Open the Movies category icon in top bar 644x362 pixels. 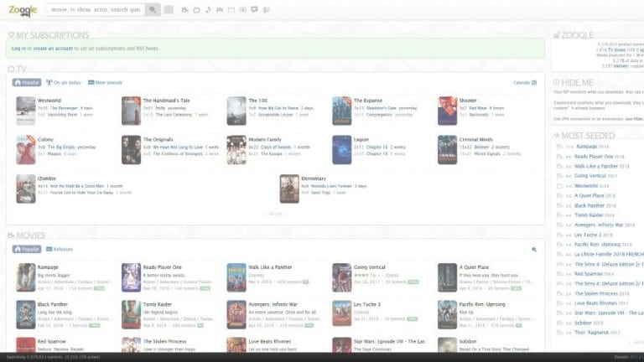(x=183, y=10)
